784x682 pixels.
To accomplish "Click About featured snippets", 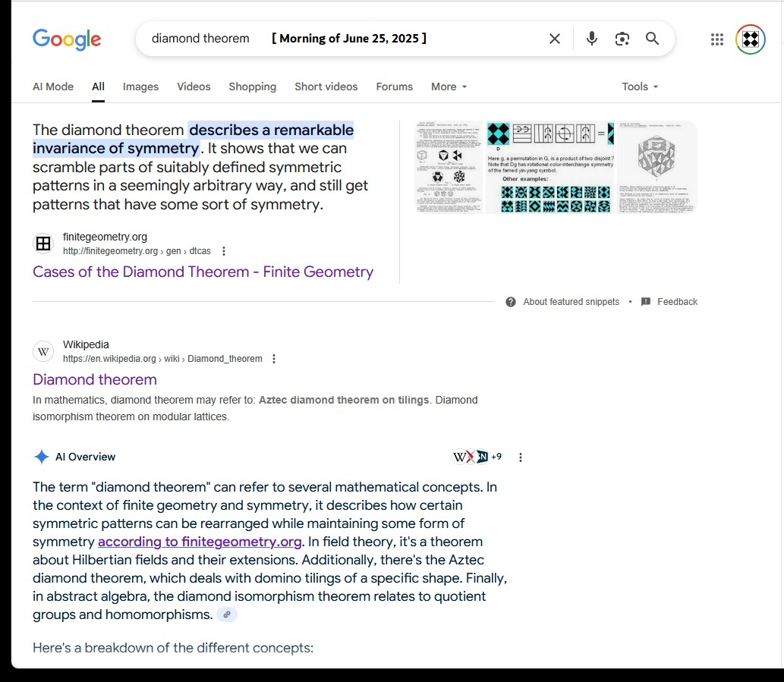I will pos(570,302).
